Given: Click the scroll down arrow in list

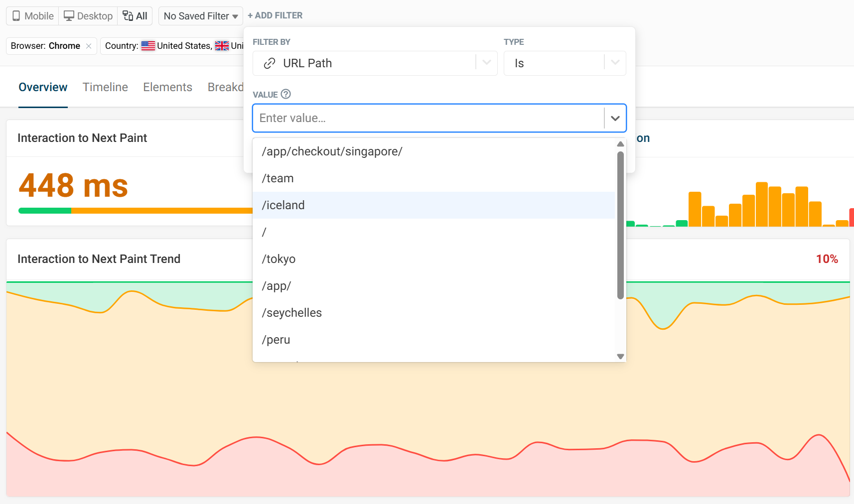Looking at the screenshot, I should [x=620, y=356].
